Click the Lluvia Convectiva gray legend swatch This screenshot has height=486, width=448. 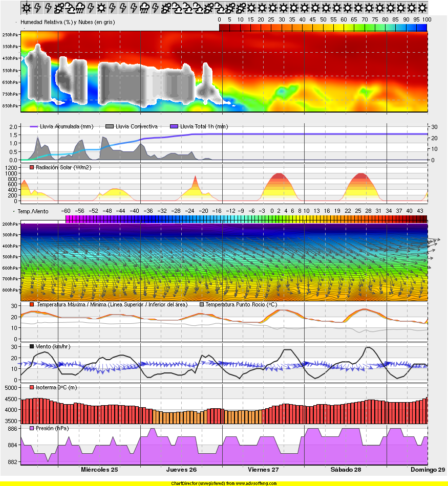[110, 126]
